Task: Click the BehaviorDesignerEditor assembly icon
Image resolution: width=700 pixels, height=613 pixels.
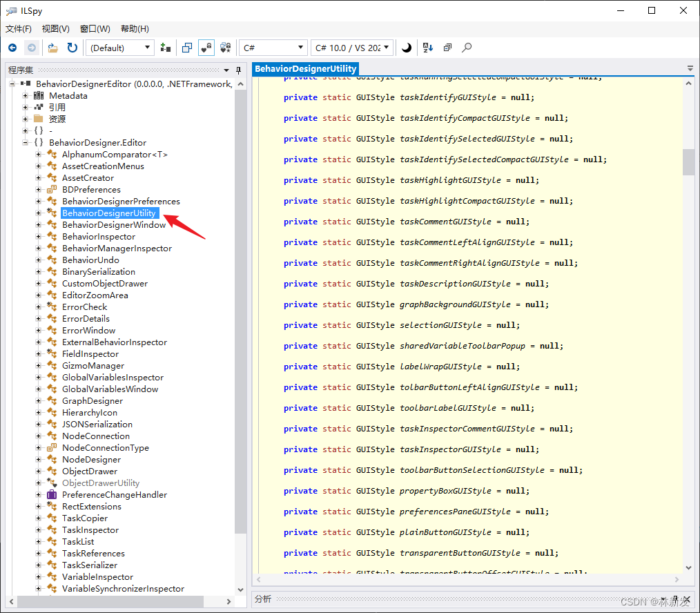Action: click(x=26, y=84)
